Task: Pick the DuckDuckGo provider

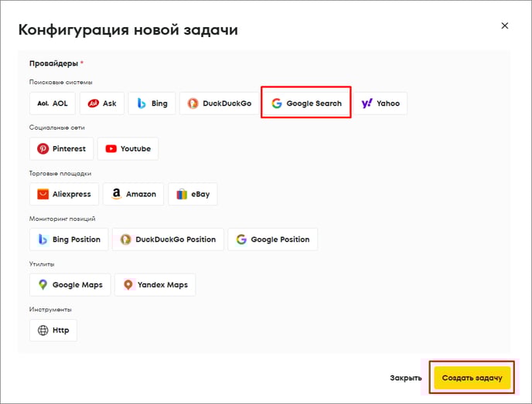Action: click(x=219, y=104)
